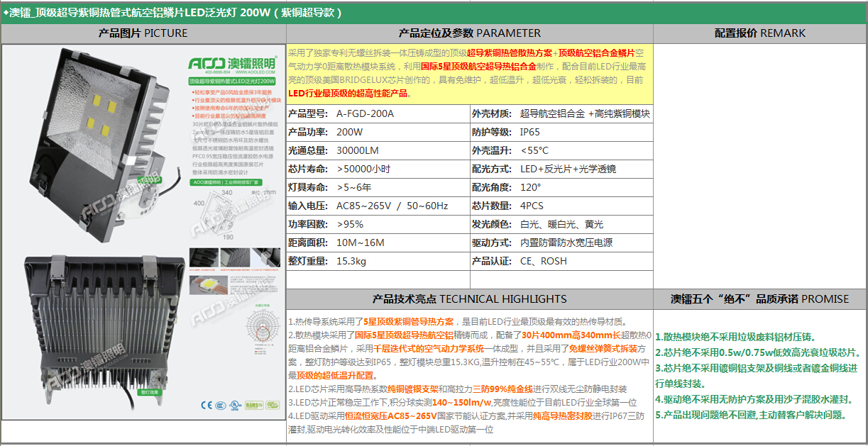Screen dimensions: 868x446
Task: Select the 产品认证 CE、ROSH cell
Action: click(x=561, y=261)
